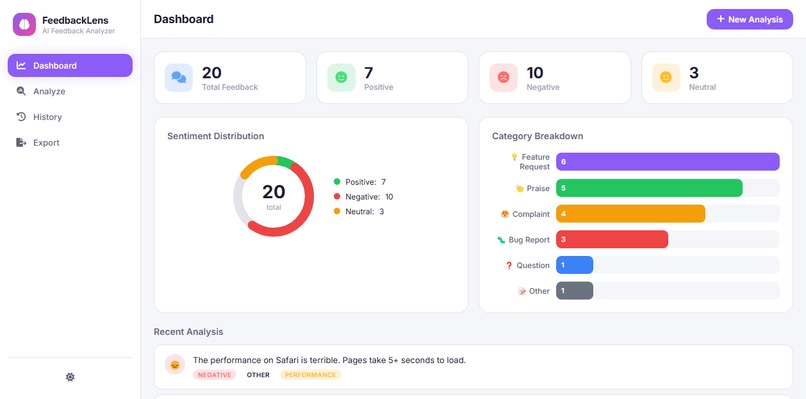Click the "Category Breakdown" heading
The height and width of the screenshot is (399, 806).
538,136
